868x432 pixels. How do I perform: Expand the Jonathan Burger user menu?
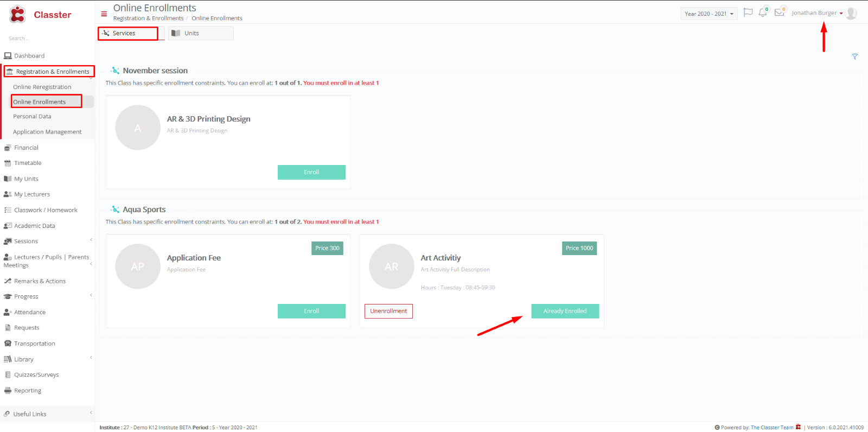(x=817, y=13)
